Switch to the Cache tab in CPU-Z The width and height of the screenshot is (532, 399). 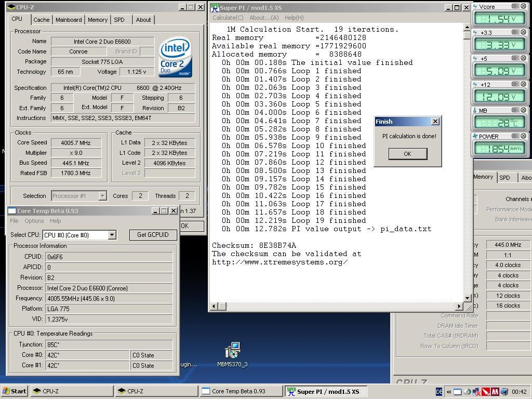coord(42,20)
